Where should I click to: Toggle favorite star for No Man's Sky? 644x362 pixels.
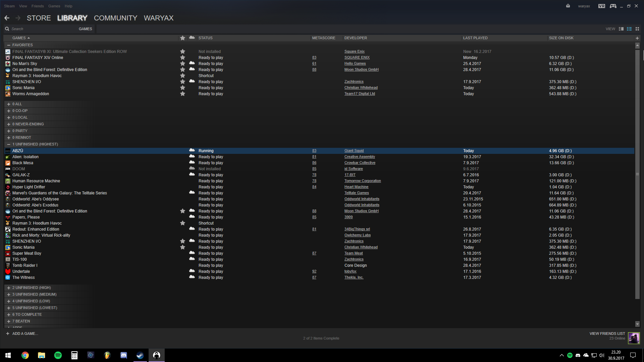[x=182, y=64]
